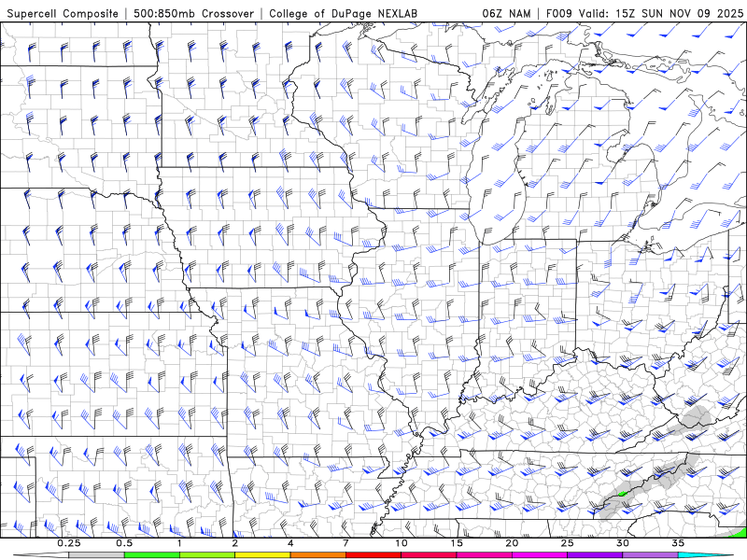This screenshot has width=747, height=560.
Task: Click the orange 4–7 colorbar segment
Action: 317,555
